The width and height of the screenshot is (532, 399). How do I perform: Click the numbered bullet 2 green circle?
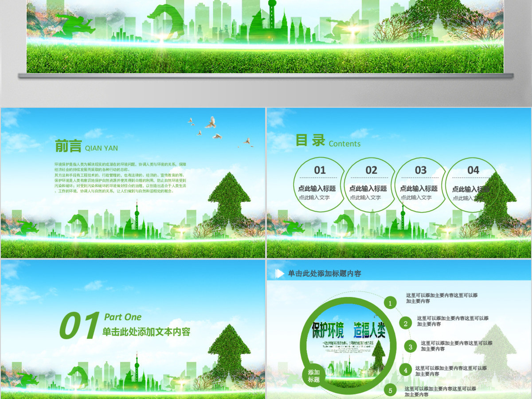tap(406, 324)
